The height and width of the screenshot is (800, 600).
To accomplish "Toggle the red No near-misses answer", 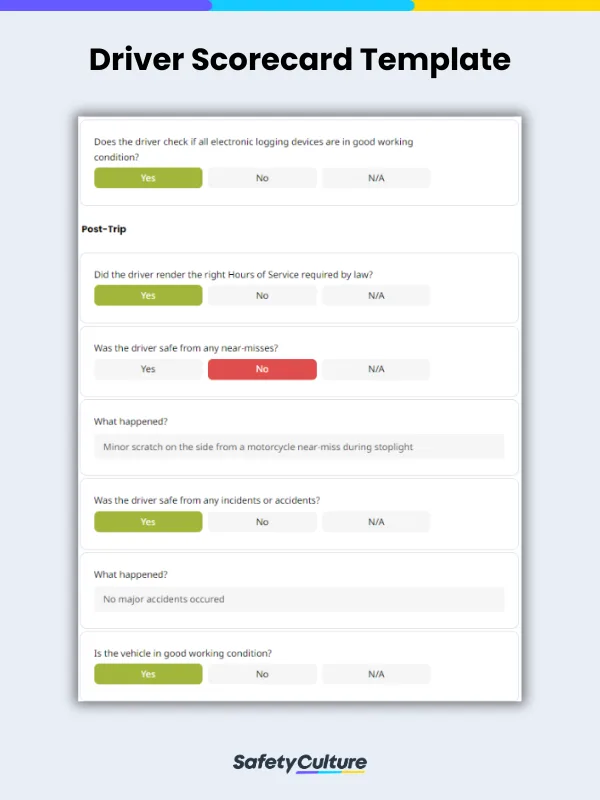I will click(x=262, y=369).
